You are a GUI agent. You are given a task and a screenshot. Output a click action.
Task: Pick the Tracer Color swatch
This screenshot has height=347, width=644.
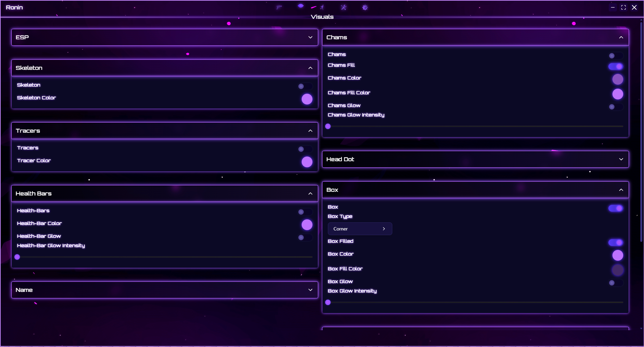pyautogui.click(x=307, y=162)
